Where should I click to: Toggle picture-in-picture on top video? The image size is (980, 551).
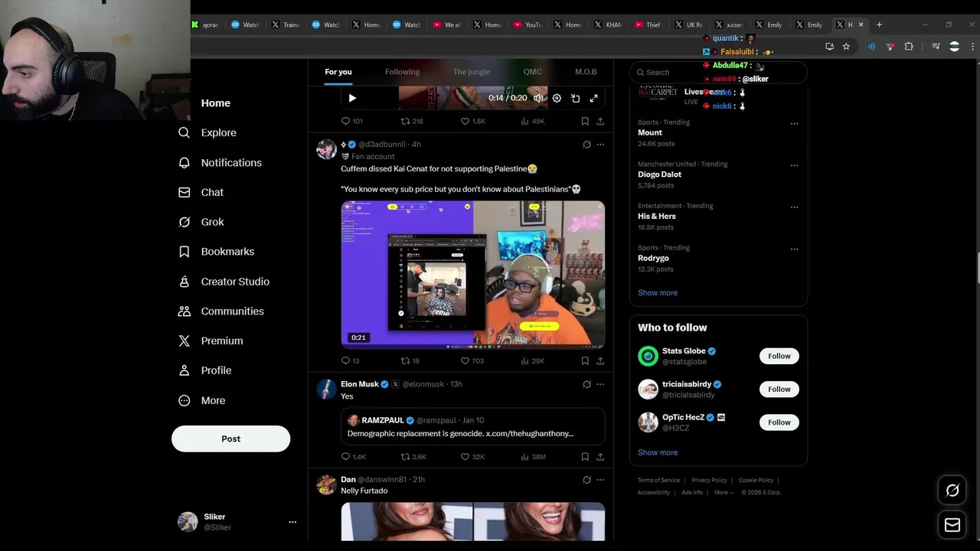coord(575,98)
